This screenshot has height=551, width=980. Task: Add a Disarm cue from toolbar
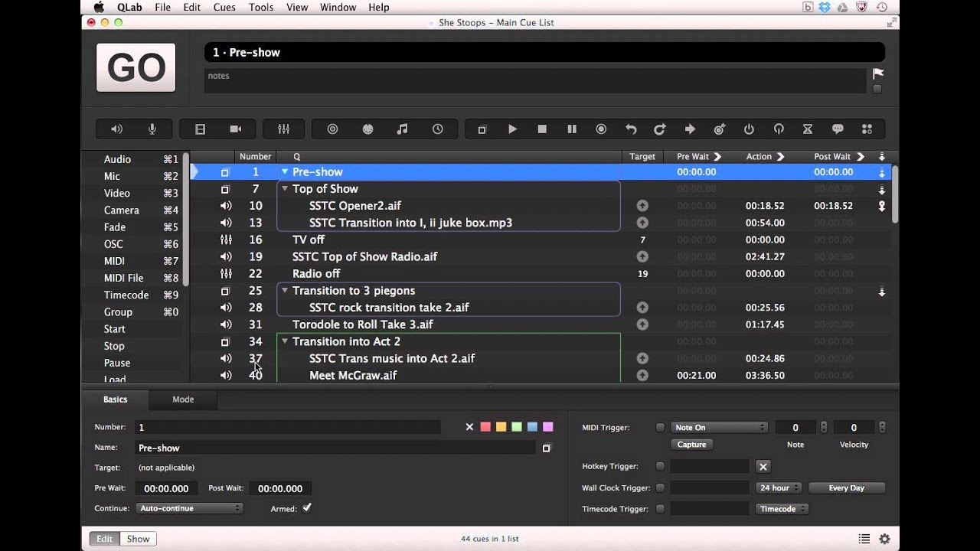pos(779,129)
